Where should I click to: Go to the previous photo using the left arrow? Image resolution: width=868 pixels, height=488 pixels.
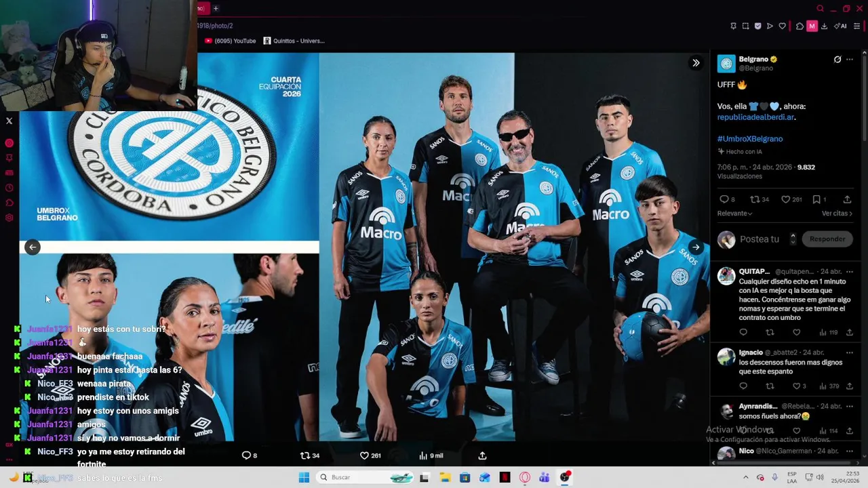[33, 247]
